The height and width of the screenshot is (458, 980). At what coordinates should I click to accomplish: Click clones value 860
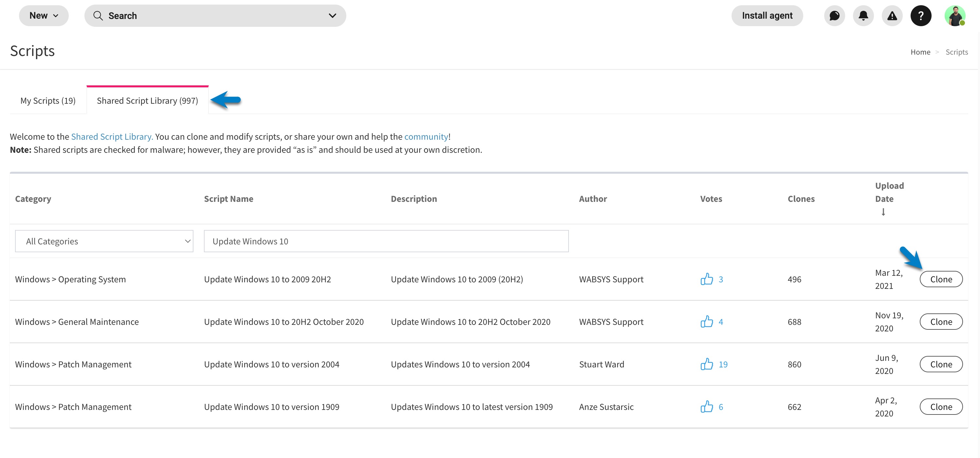[x=794, y=364]
